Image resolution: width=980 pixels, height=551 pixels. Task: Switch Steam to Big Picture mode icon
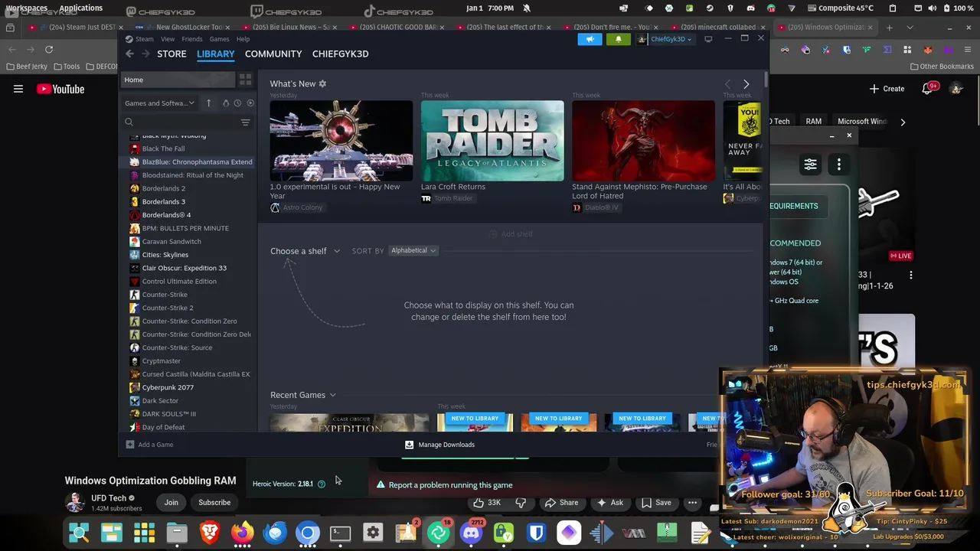[x=708, y=39]
